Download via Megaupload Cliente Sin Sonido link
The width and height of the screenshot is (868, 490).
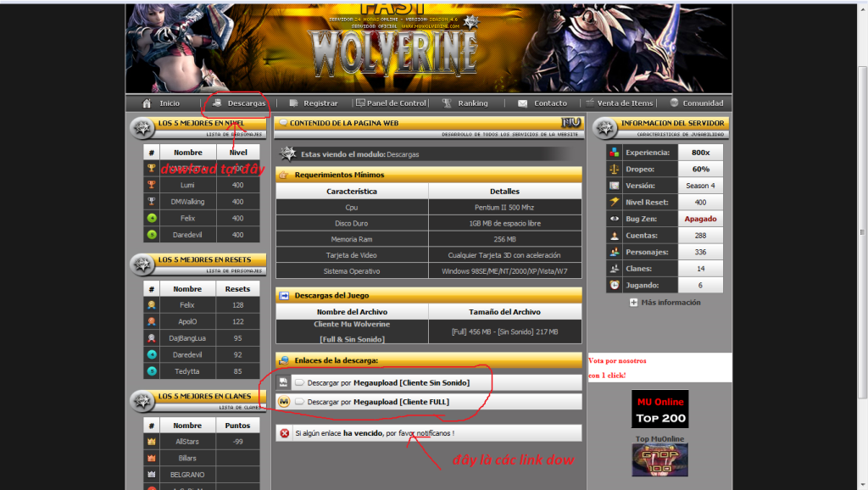[x=388, y=382]
